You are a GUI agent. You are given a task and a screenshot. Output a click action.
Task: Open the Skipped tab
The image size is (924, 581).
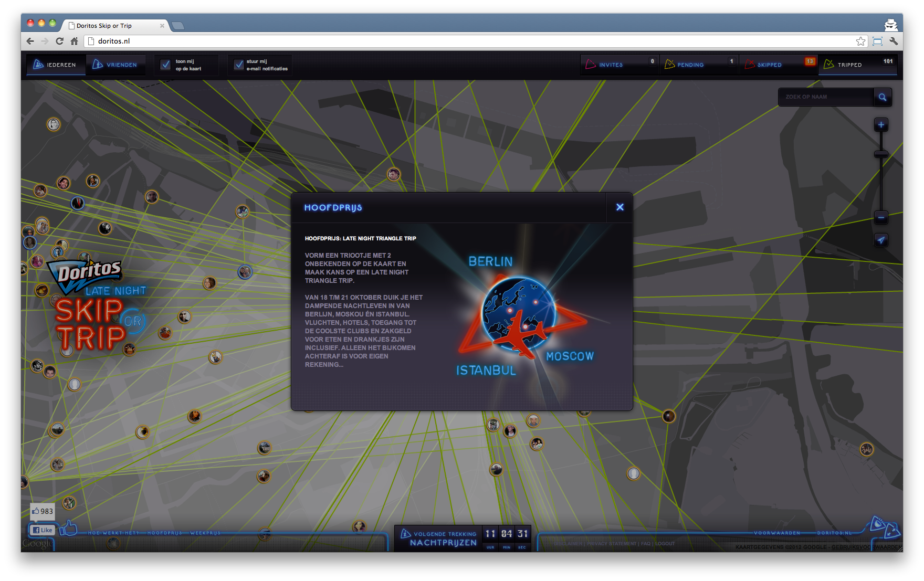click(x=778, y=65)
